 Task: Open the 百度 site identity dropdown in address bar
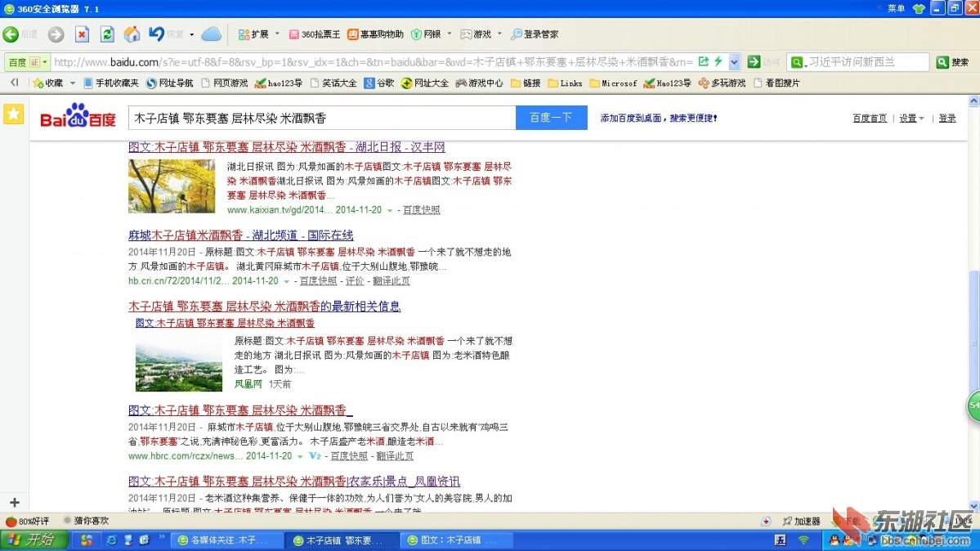[x=27, y=62]
